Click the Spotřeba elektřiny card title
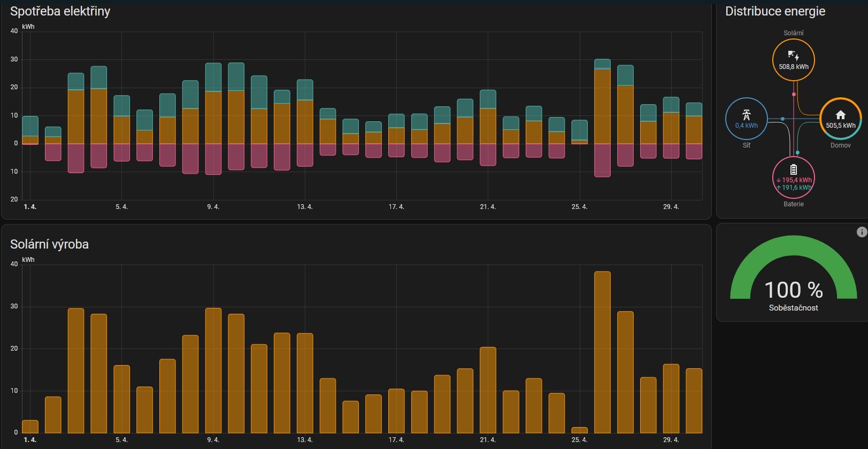 [x=60, y=11]
